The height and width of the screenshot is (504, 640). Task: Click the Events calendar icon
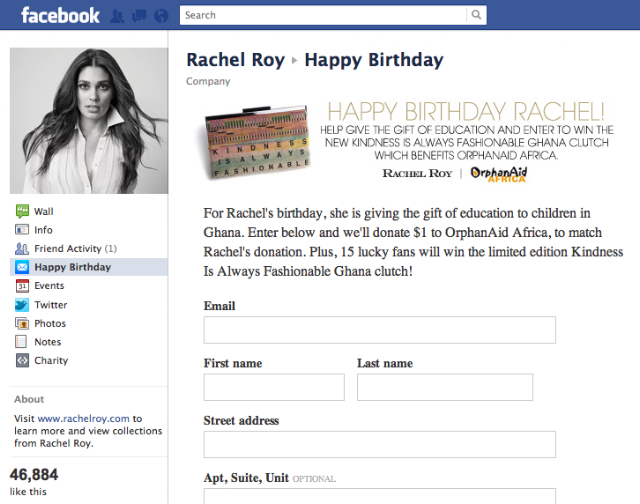coord(22,286)
